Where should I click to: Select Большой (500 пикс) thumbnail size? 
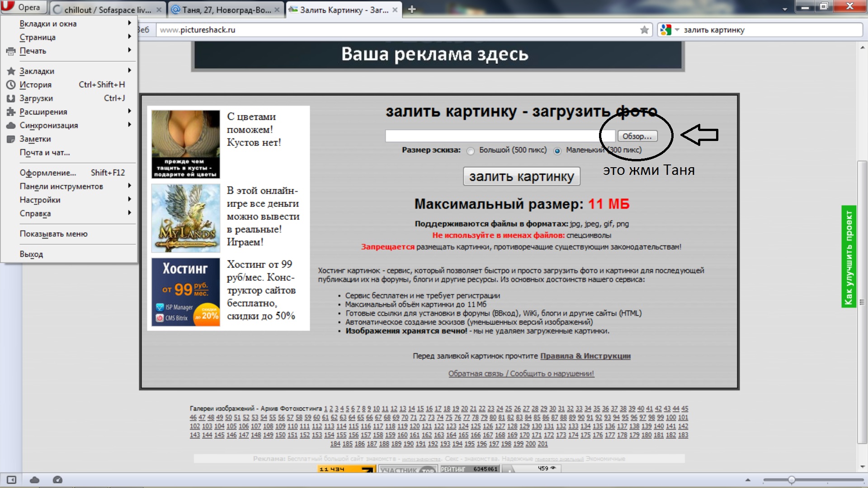coord(471,151)
